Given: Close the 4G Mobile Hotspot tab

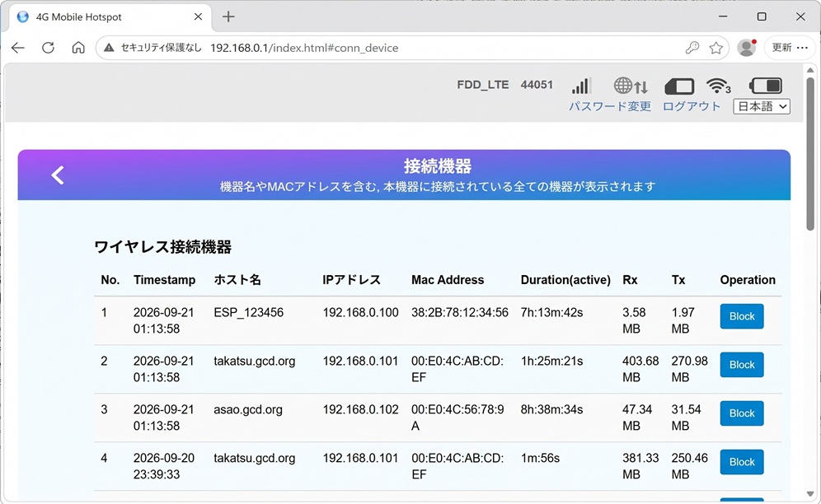Looking at the screenshot, I should point(198,16).
